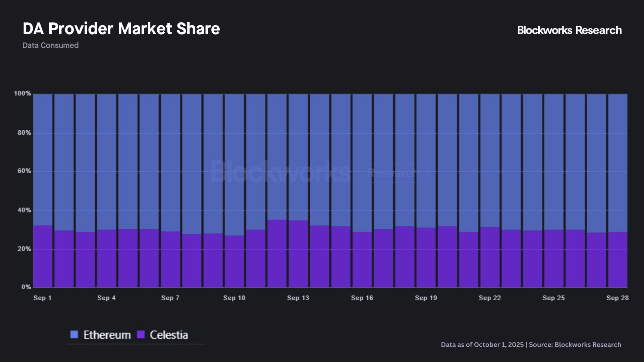Click the Celestia segment of the Sep 25 bar

(x=554, y=259)
